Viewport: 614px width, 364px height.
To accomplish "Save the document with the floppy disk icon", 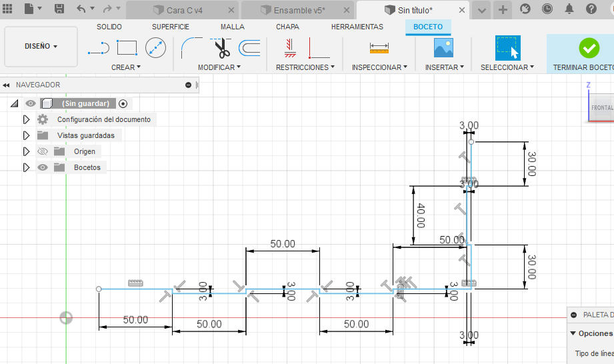I will tap(59, 9).
